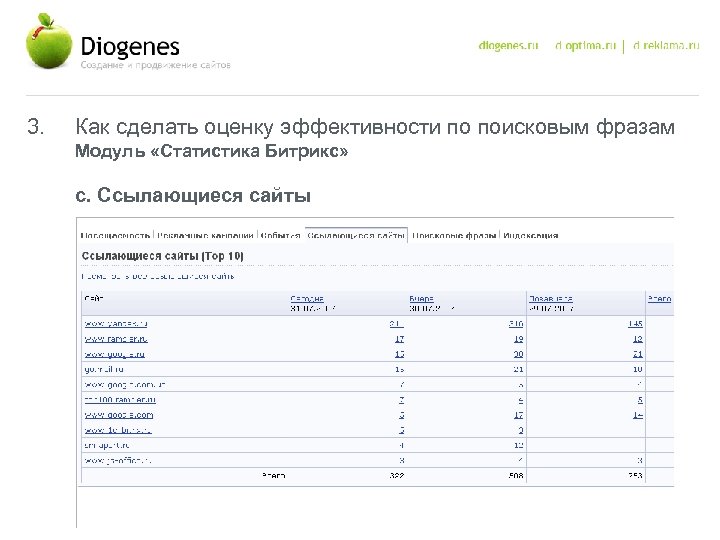Switch to the Рекламные кампании tab
This screenshot has height=540, width=720.
(200, 236)
